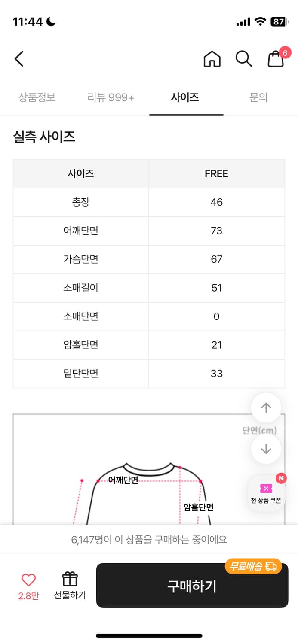Tap the 총장 row in the size table

tap(81, 202)
